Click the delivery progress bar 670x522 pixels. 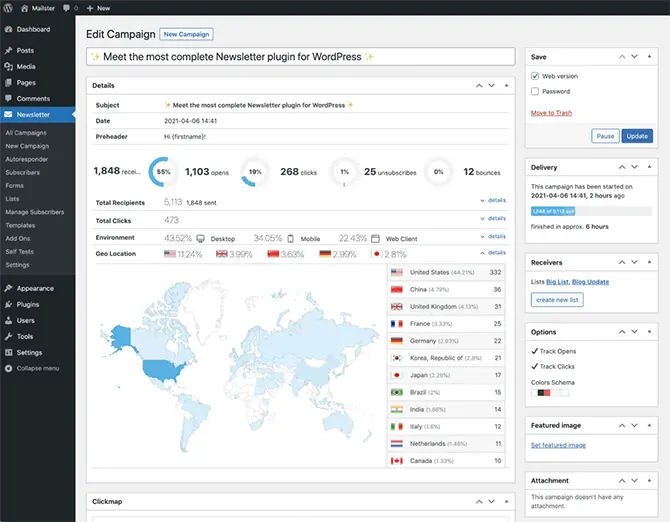click(x=591, y=211)
